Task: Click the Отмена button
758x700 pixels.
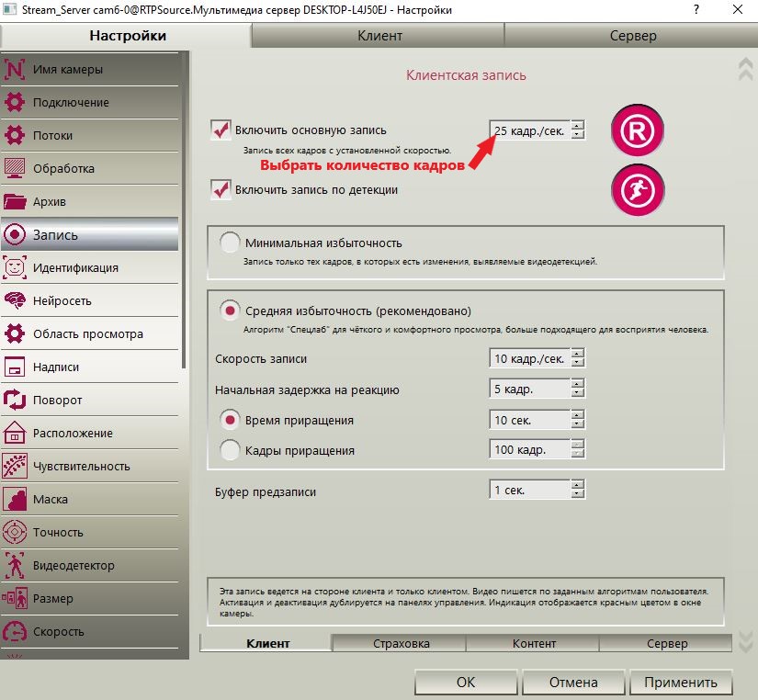Action: [x=573, y=683]
